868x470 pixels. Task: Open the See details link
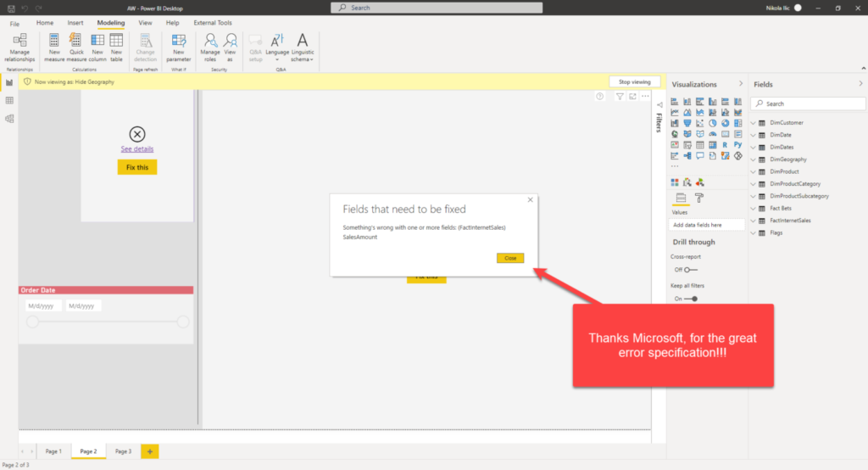coord(137,148)
